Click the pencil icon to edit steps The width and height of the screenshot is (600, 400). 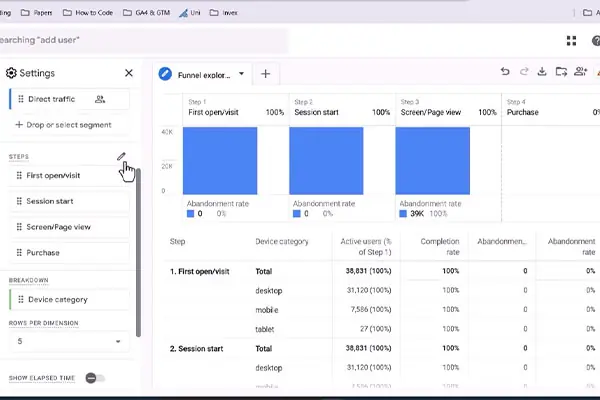pyautogui.click(x=121, y=156)
